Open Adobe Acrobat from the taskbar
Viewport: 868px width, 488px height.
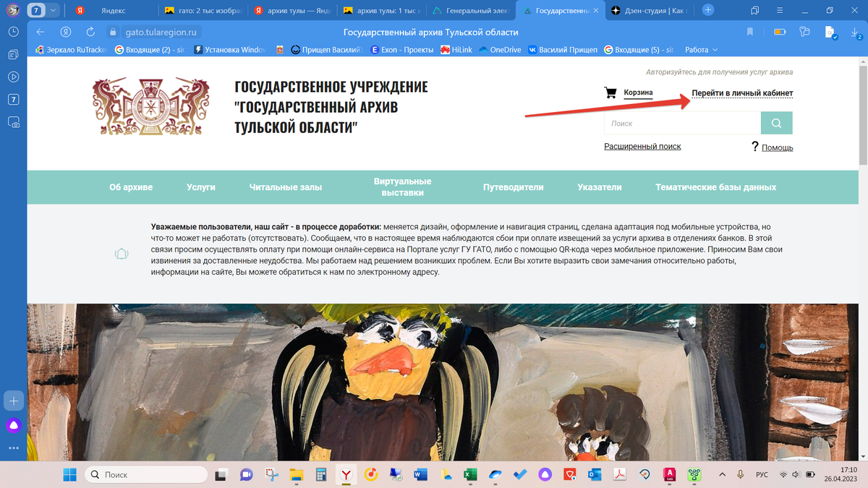pos(620,475)
